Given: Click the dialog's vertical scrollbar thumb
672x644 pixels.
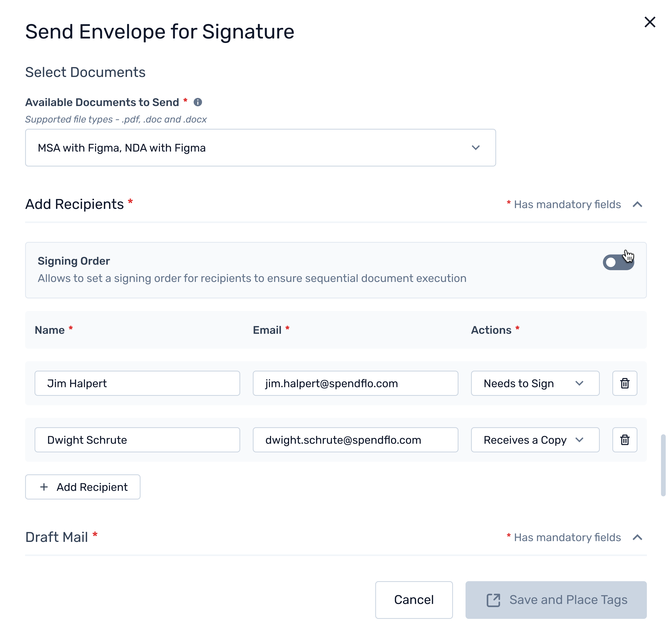Looking at the screenshot, I should point(663,465).
